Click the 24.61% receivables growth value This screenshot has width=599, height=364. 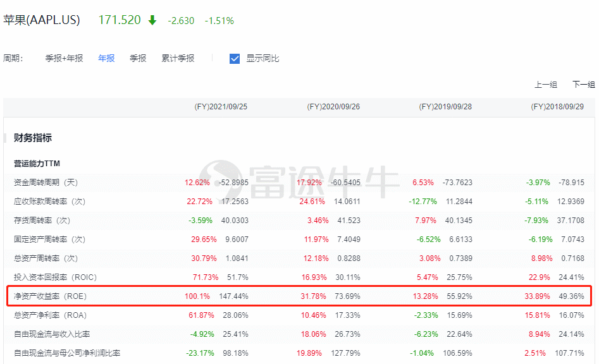pyautogui.click(x=312, y=202)
